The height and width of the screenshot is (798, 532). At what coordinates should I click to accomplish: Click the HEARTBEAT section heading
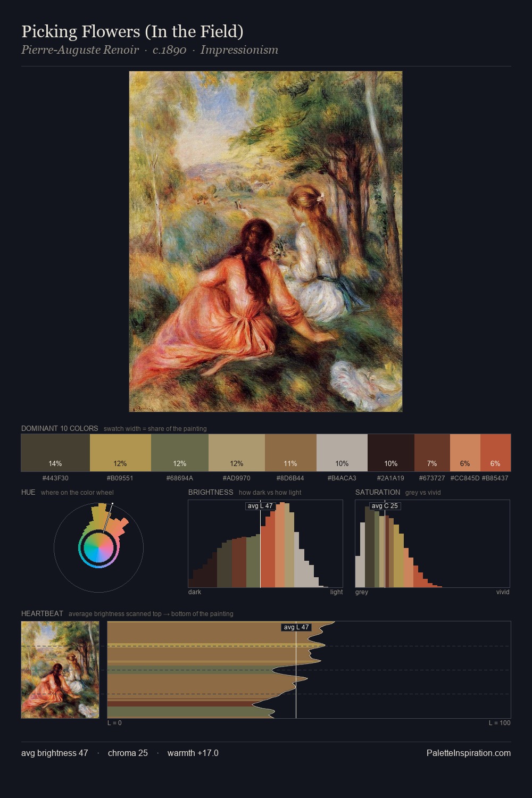point(42,613)
